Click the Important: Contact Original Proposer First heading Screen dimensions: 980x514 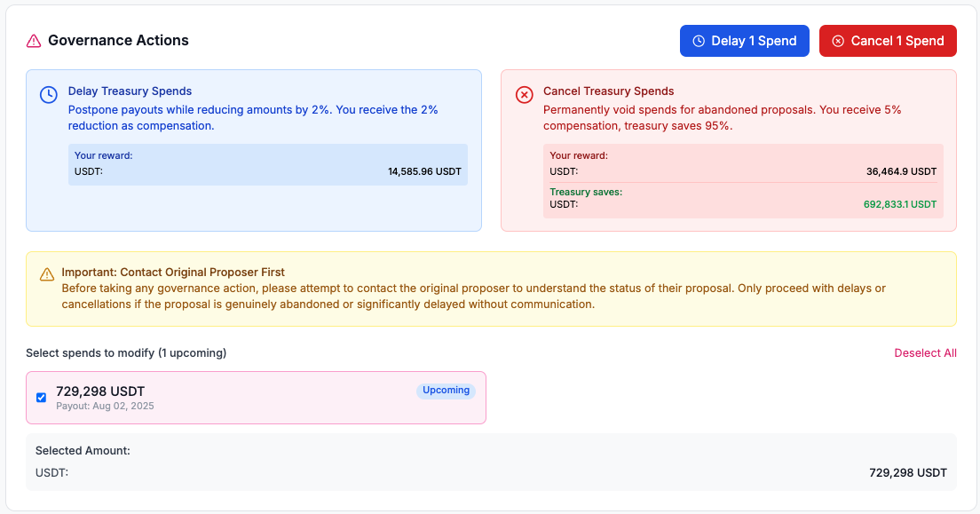tap(173, 273)
